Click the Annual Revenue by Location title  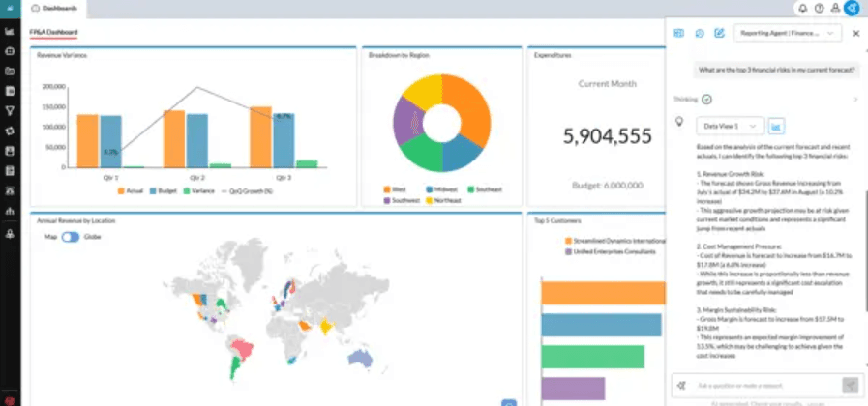(x=75, y=220)
